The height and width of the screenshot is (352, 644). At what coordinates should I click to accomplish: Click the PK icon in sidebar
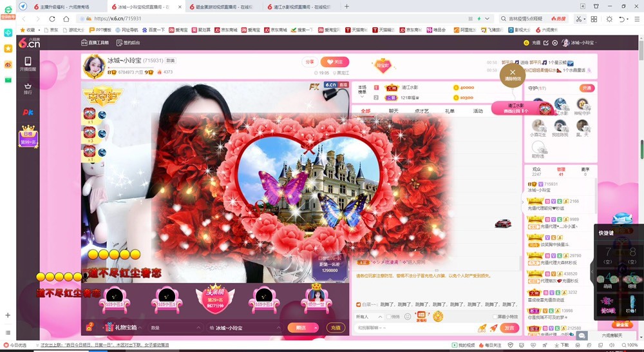tap(28, 112)
